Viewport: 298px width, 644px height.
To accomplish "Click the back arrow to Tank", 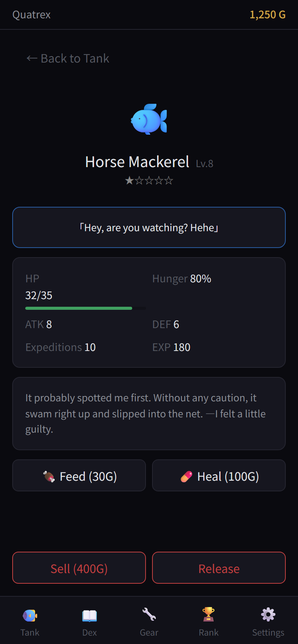I will (x=31, y=58).
